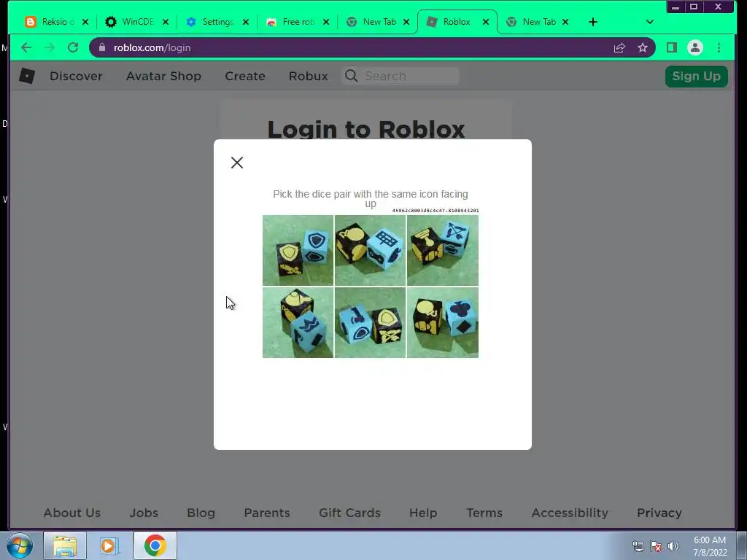This screenshot has width=747, height=560.
Task: Go forward in browser history
Action: [x=50, y=47]
